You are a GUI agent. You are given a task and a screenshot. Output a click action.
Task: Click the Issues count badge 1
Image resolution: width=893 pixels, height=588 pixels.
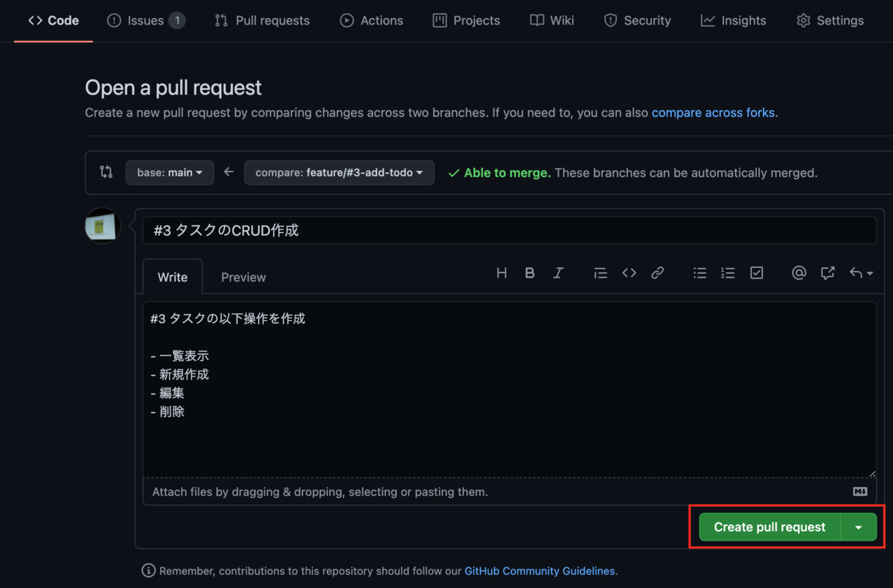pos(176,21)
